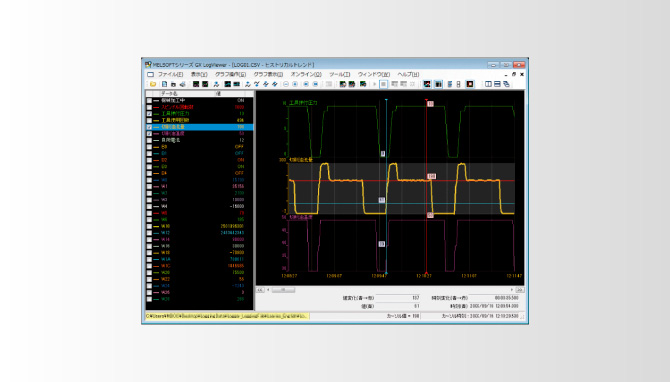Enable the red スピンドル series checkbox
This screenshot has width=670, height=382.
tap(149, 107)
